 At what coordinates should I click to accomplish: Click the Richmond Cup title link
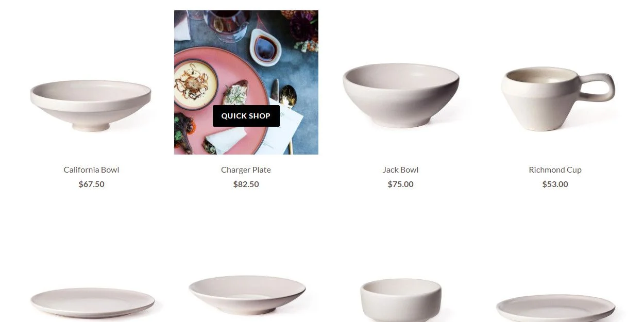555,170
